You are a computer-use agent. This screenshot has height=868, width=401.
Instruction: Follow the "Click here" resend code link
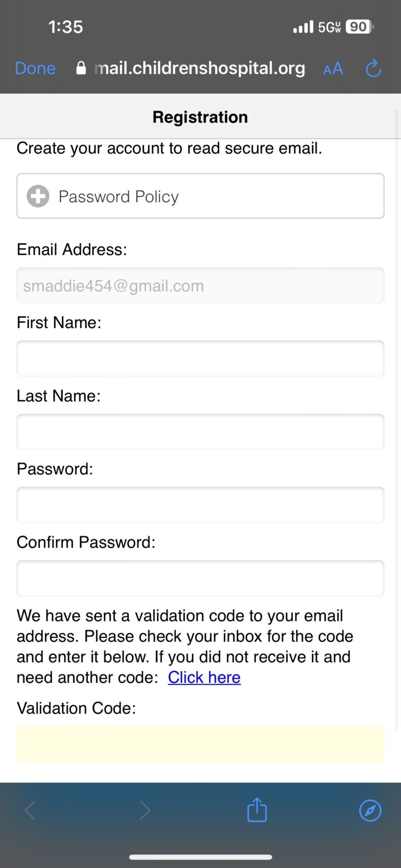204,677
